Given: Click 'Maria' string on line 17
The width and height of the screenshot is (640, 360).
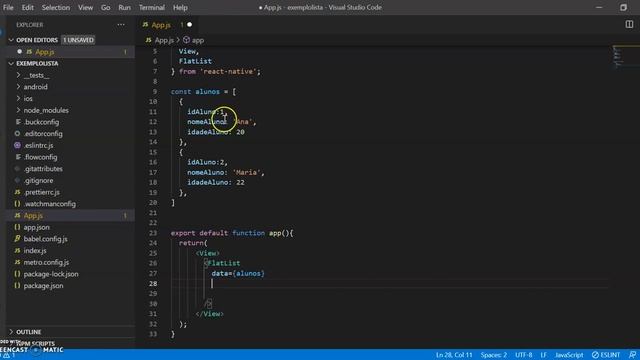Looking at the screenshot, I should [x=247, y=173].
